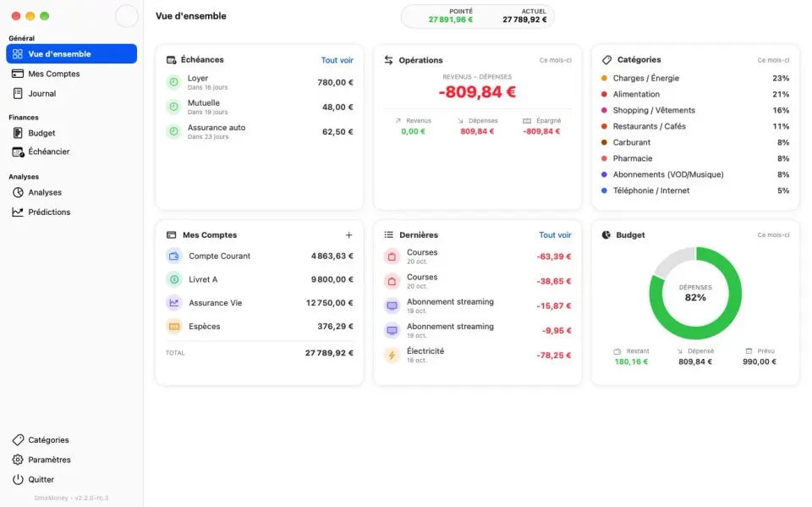Add an account with the plus button

(x=349, y=234)
